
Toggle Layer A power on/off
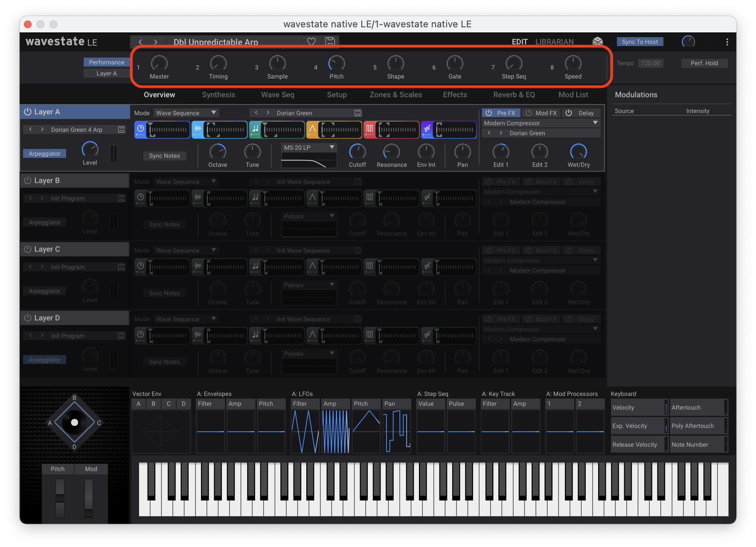pos(28,112)
